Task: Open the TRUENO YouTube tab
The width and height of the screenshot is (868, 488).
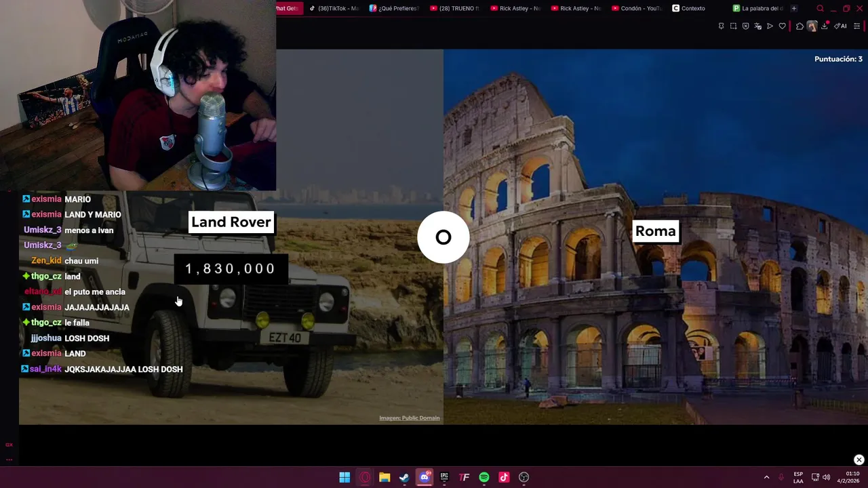Action: click(455, 8)
